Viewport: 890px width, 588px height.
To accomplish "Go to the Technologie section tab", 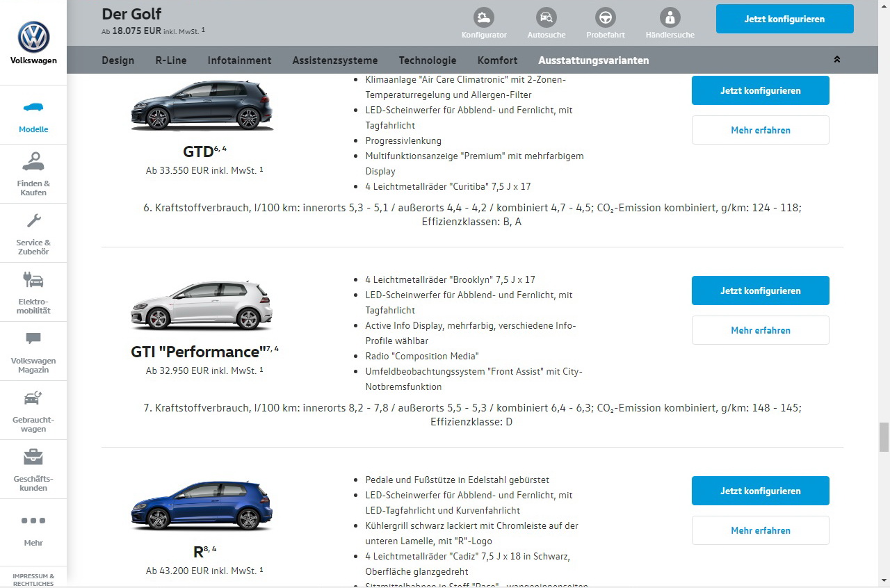I will coord(428,60).
